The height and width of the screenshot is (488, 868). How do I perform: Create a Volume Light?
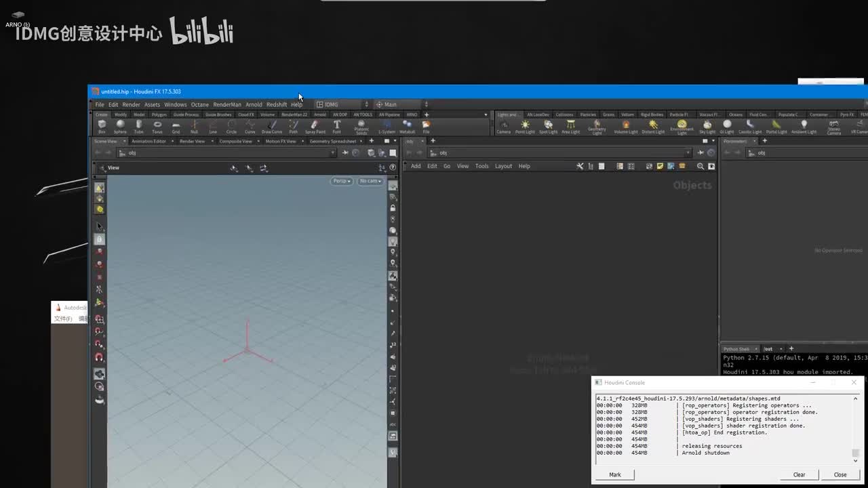pos(625,127)
